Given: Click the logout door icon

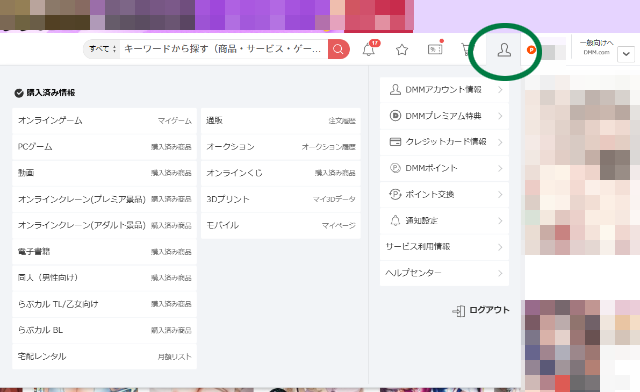Looking at the screenshot, I should click(459, 311).
